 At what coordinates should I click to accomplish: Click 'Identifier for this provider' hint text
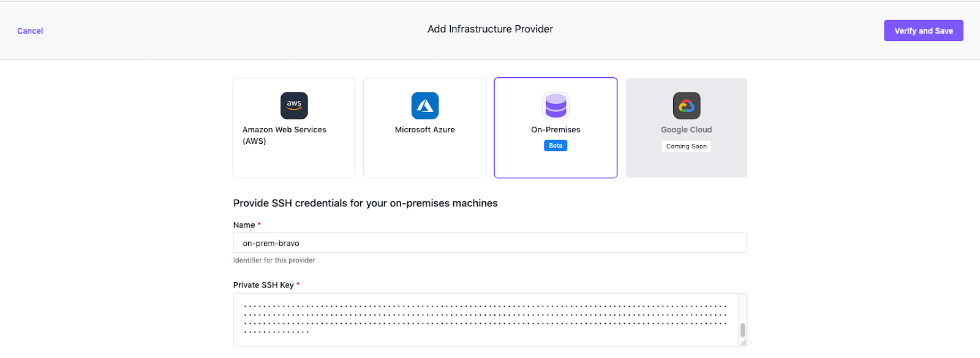point(274,260)
